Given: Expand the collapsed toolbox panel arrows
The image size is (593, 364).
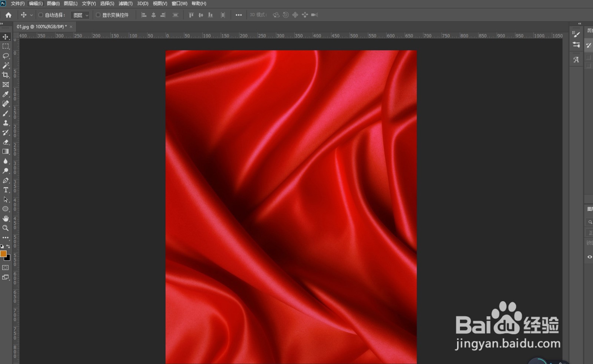Looking at the screenshot, I should 1,23.
